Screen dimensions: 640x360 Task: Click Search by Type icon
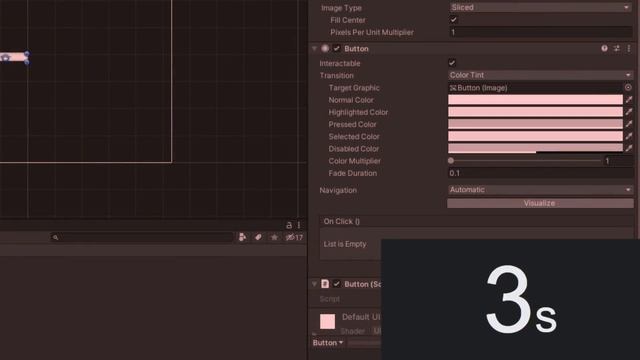(242, 237)
